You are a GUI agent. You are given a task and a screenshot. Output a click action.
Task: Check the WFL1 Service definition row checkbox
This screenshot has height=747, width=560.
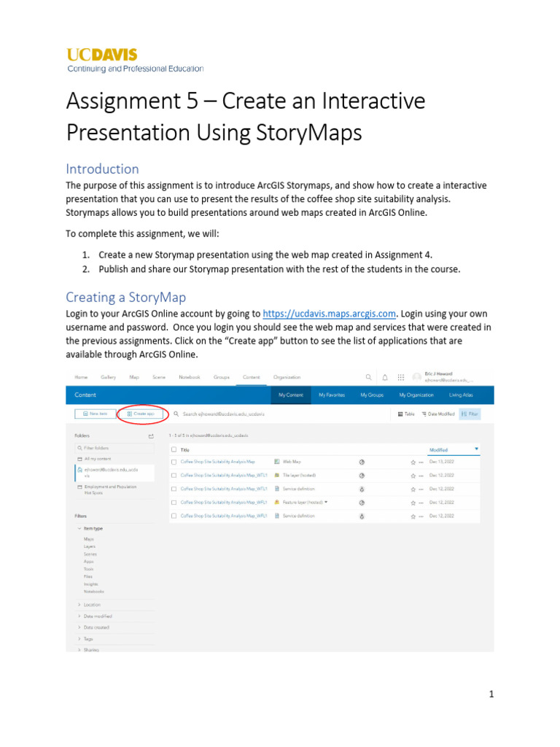174,516
